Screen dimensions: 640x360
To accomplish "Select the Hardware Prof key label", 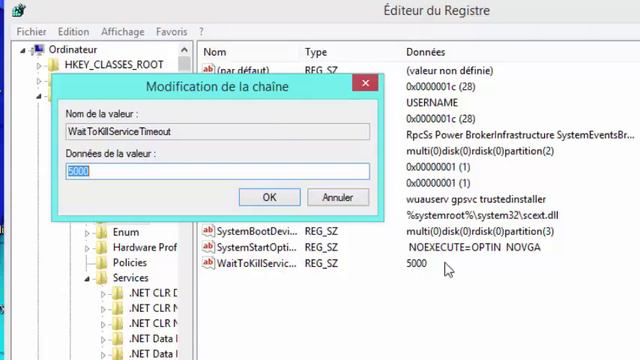I will (x=145, y=247).
